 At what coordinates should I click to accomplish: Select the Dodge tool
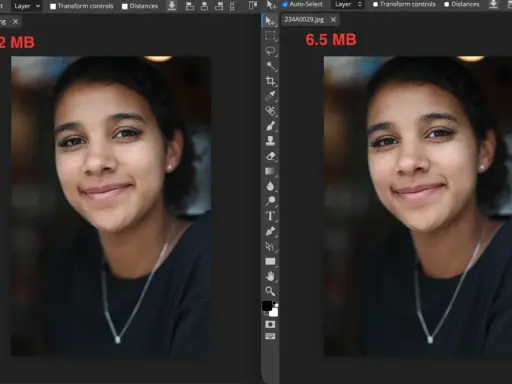pyautogui.click(x=270, y=201)
